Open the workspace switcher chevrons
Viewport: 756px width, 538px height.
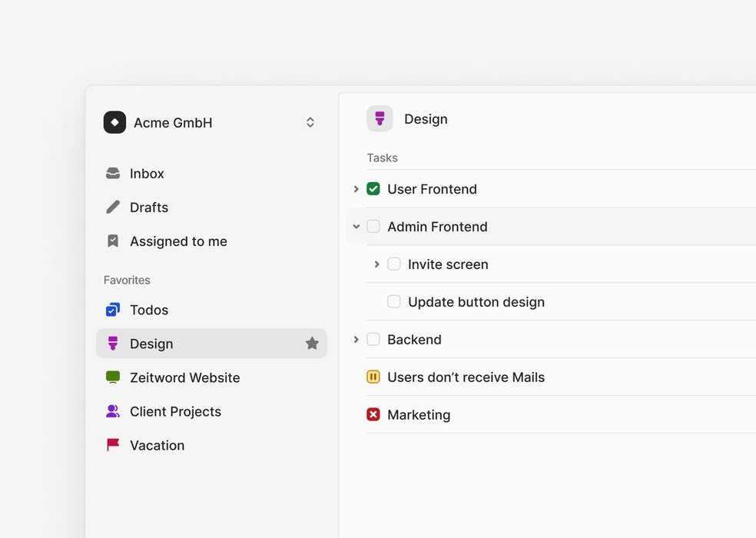pos(310,122)
